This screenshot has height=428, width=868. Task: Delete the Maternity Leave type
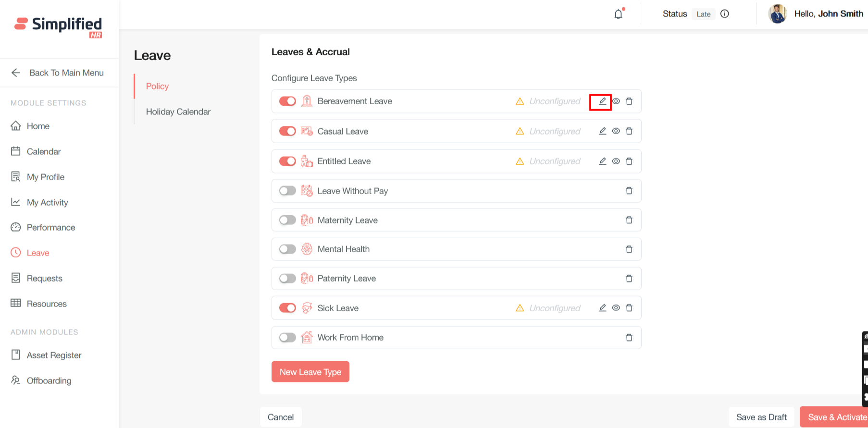629,220
